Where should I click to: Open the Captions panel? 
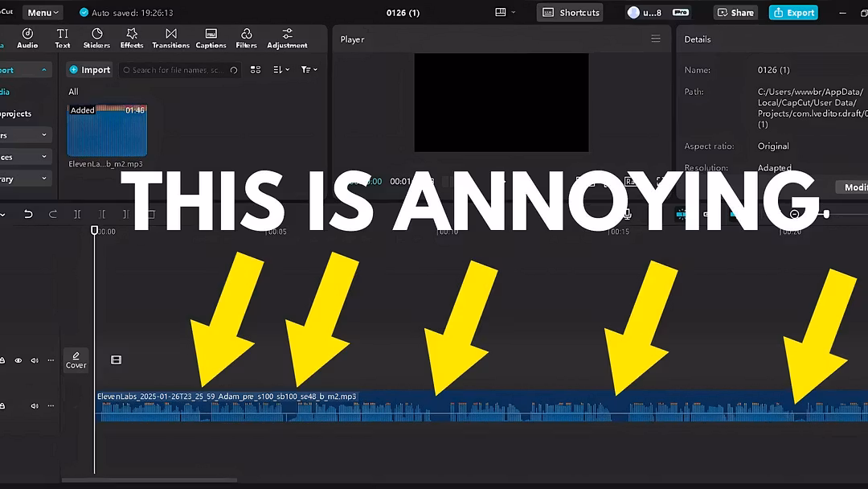click(211, 38)
